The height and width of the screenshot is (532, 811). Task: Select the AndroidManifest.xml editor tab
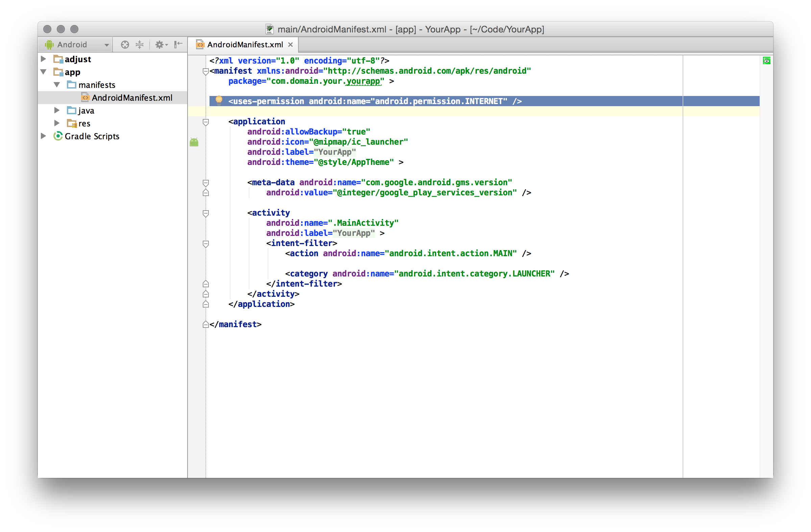[245, 45]
